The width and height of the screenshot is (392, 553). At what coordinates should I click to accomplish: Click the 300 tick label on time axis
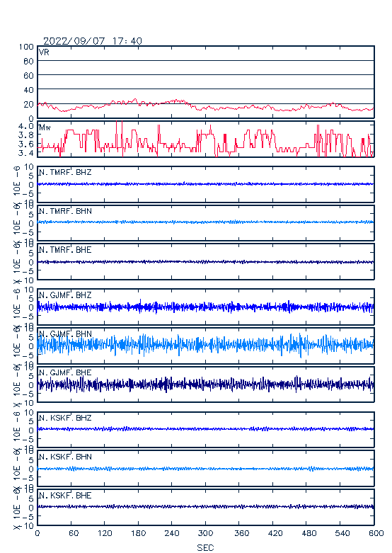205,533
